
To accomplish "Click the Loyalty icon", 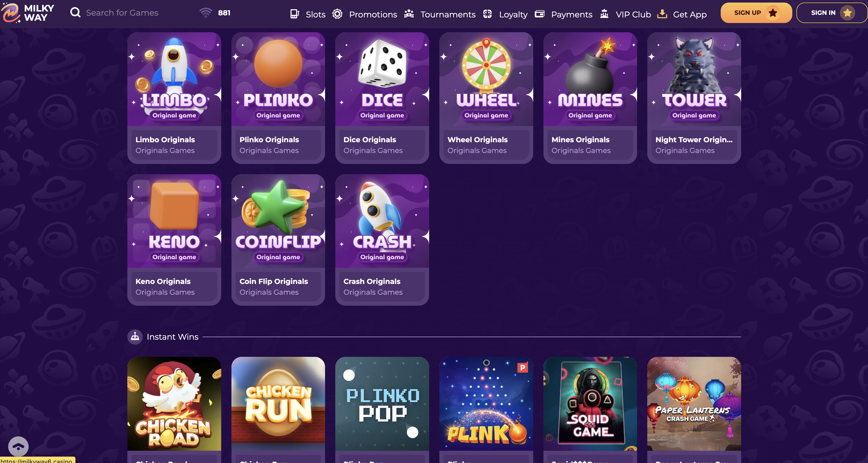I will click(x=487, y=14).
